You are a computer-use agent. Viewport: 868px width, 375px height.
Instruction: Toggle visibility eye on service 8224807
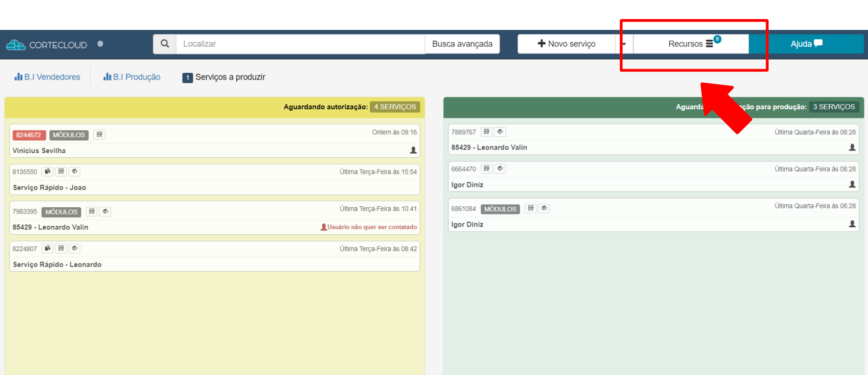[75, 248]
